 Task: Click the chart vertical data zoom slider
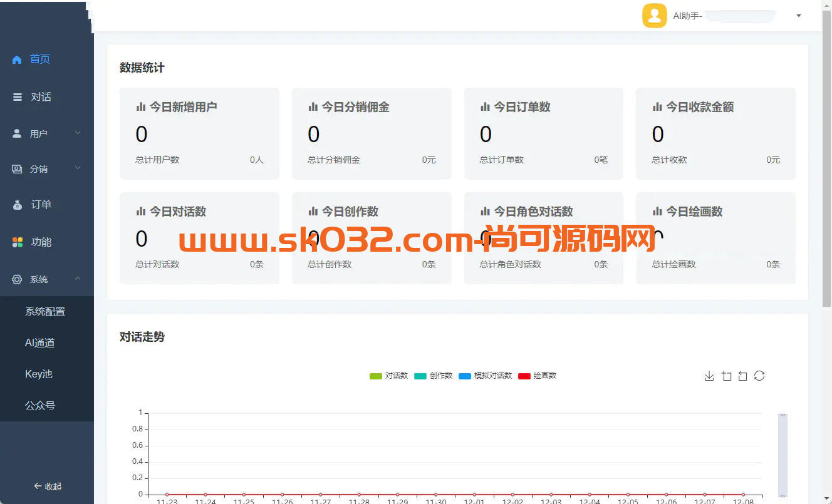[x=783, y=455]
